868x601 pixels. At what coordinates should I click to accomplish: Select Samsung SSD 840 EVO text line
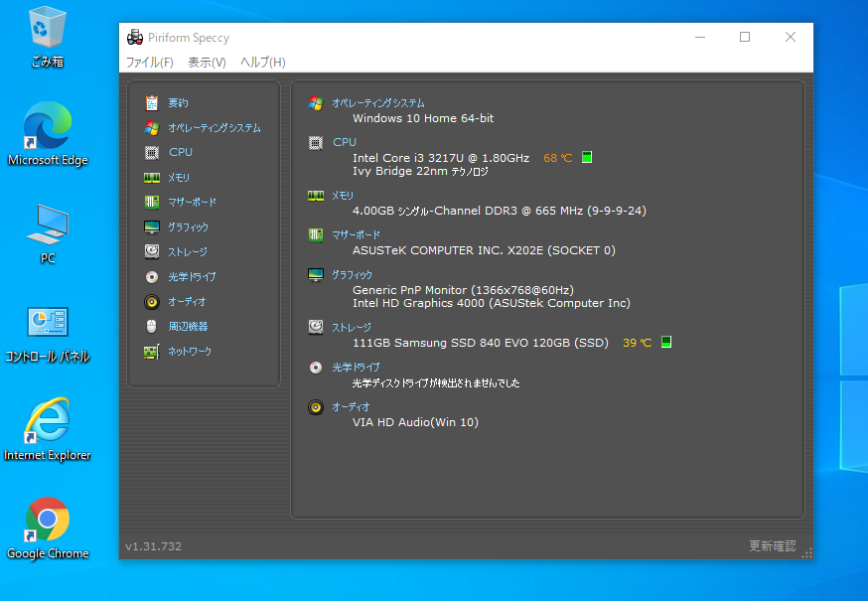point(481,343)
